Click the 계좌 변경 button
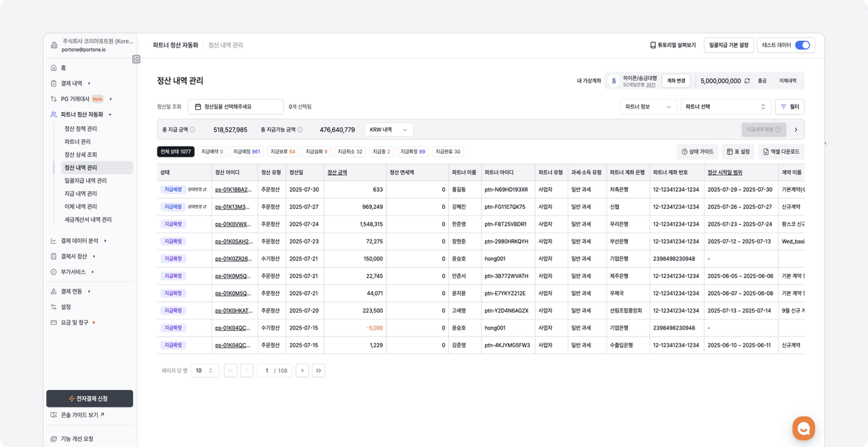 point(675,81)
